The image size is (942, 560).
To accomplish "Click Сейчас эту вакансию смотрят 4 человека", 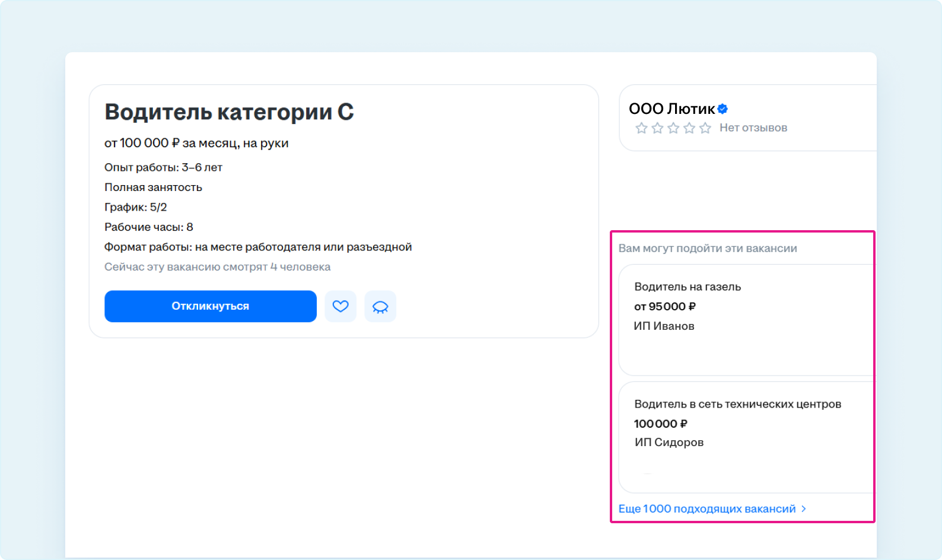I will [217, 267].
